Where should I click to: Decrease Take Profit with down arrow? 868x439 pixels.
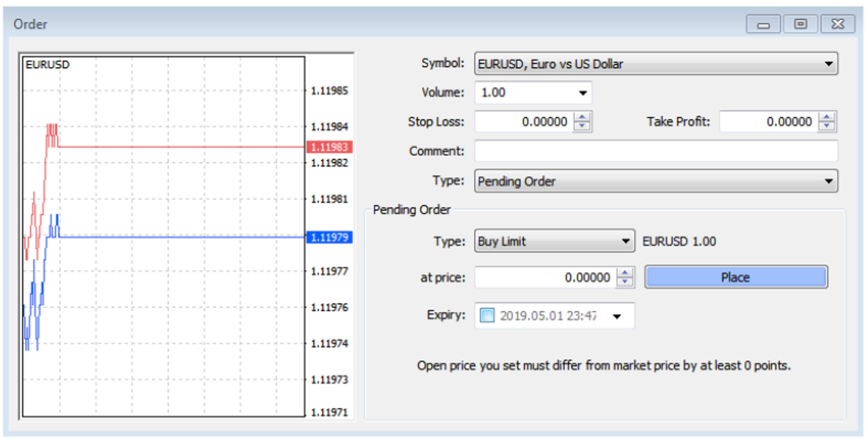[827, 126]
